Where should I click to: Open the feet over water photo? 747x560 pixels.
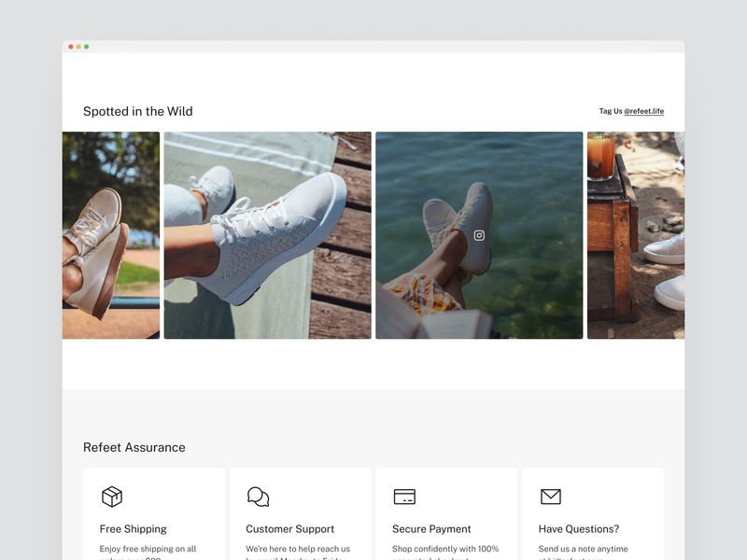(x=479, y=235)
